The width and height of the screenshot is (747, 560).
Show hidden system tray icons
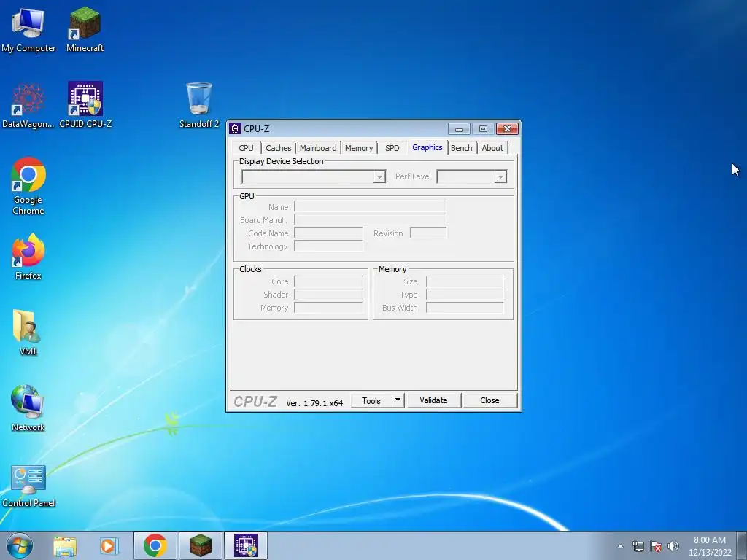pyautogui.click(x=620, y=546)
